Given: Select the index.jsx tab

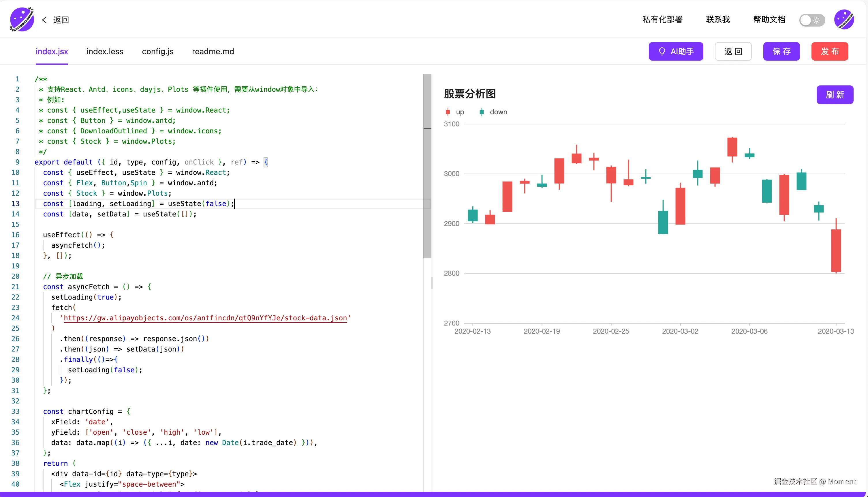Looking at the screenshot, I should (x=52, y=52).
